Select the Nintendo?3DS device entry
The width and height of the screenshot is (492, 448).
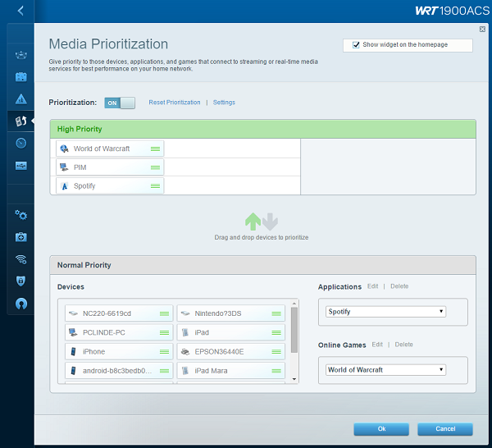[231, 313]
